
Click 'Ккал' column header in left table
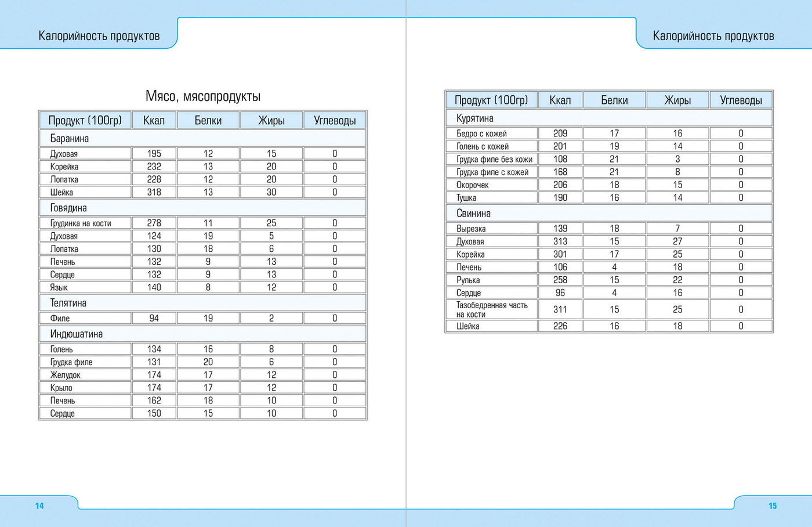[x=154, y=121]
